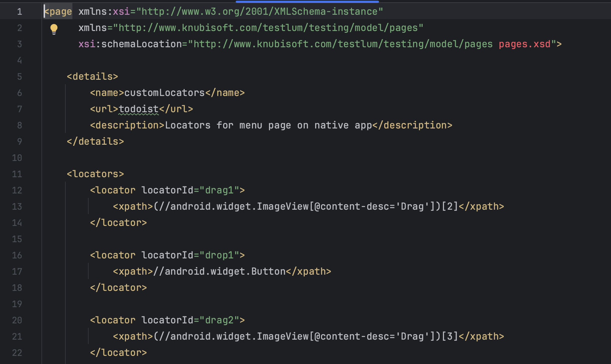Screen dimensions: 611x364
Task: Click the xsi:schemaLocation attribute name
Action: click(x=130, y=44)
